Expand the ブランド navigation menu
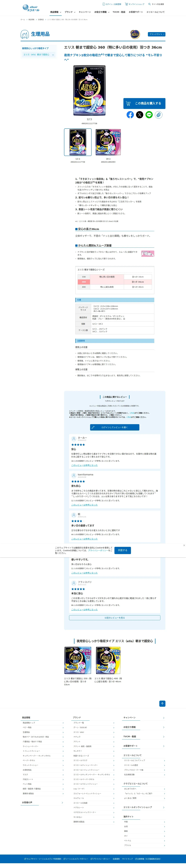The height and width of the screenshot is (868, 186). [70, 12]
